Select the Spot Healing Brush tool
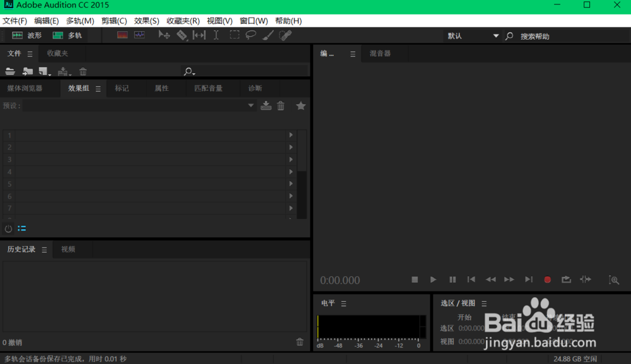The image size is (631, 364). pos(285,35)
